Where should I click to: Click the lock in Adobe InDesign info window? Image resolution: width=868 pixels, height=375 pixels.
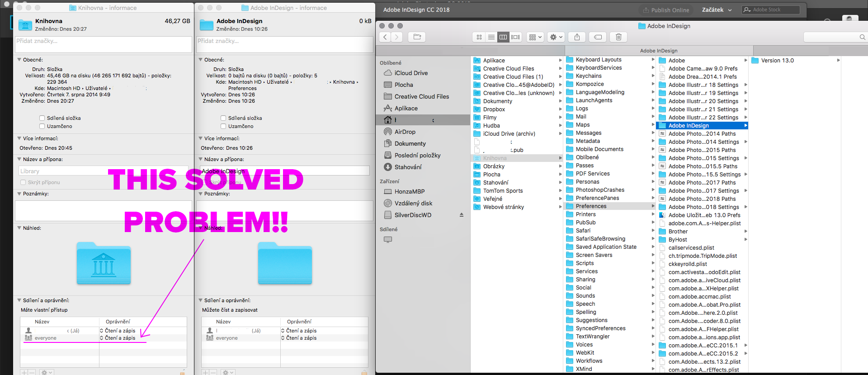(364, 372)
